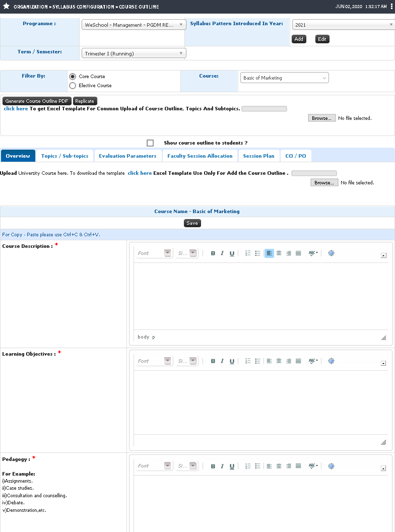Image resolution: width=395 pixels, height=532 pixels.
Task: Center align in Learning Objectives editor
Action: point(279,361)
